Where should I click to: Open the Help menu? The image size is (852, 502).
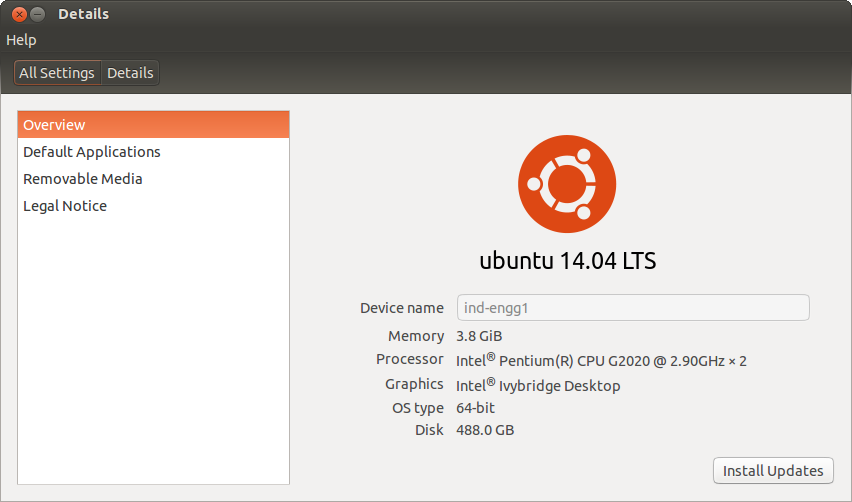point(21,40)
